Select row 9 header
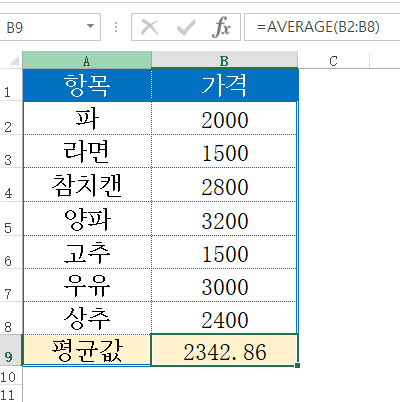 coord(11,350)
